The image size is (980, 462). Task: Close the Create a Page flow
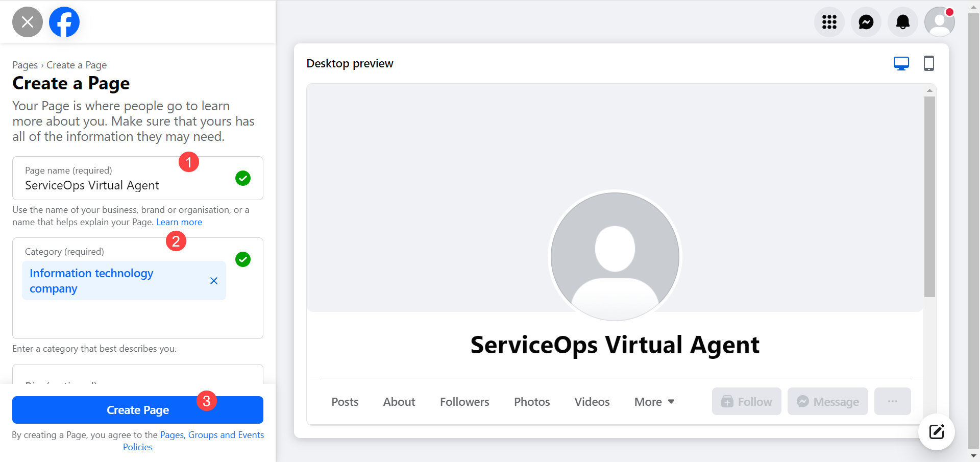(27, 21)
